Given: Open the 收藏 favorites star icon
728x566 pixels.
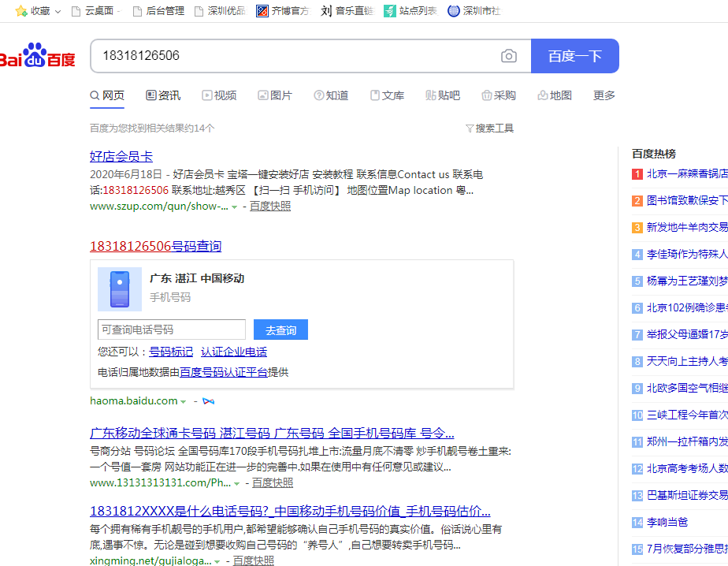Looking at the screenshot, I should click(x=21, y=11).
